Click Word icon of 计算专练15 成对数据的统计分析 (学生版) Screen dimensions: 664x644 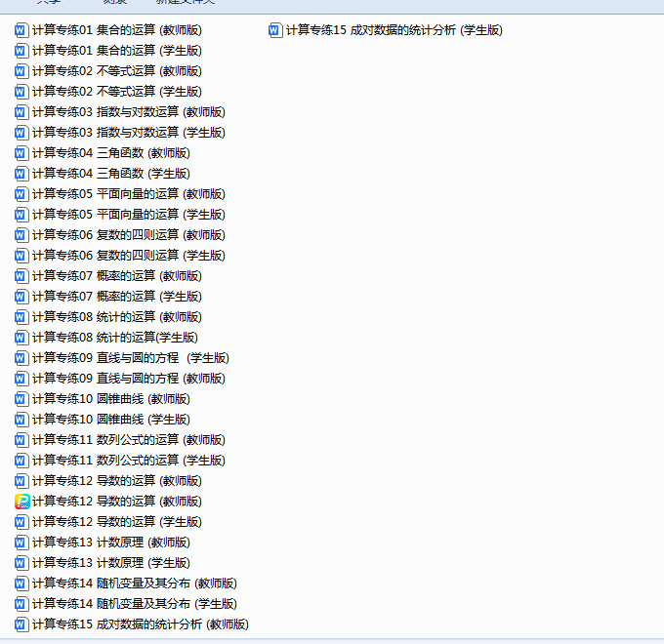click(275, 30)
